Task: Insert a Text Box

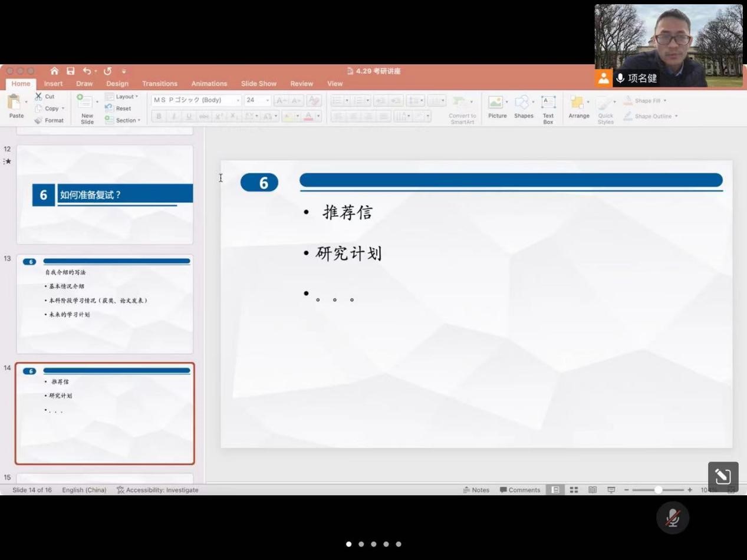Action: (548, 109)
